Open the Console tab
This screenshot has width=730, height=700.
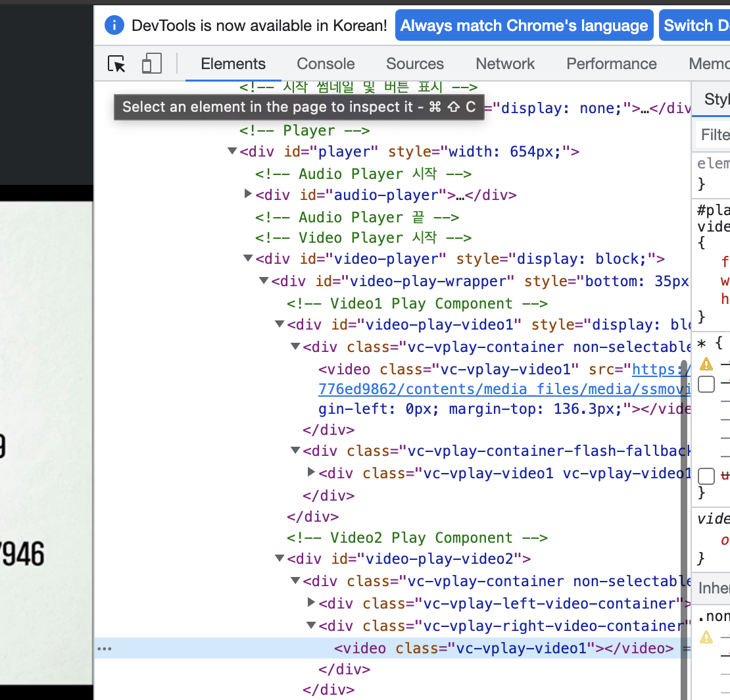pos(326,64)
